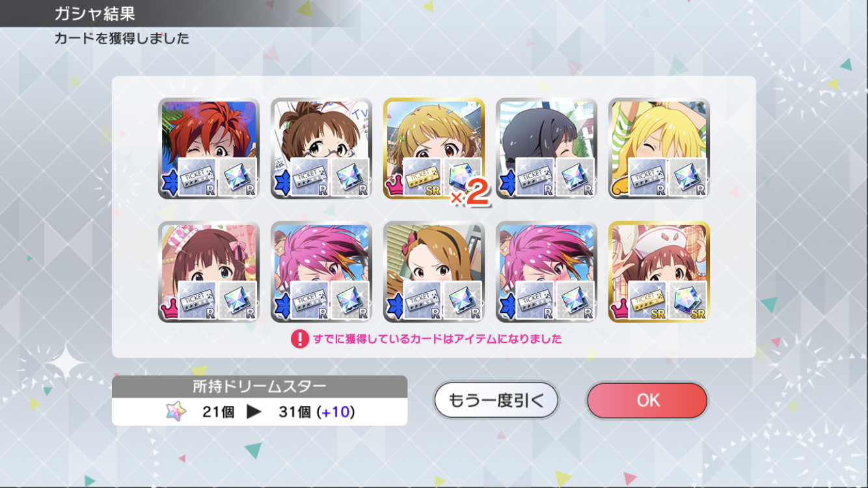The width and height of the screenshot is (868, 488).
Task: Tap the rainbow Dream Star icon
Action: pyautogui.click(x=176, y=412)
